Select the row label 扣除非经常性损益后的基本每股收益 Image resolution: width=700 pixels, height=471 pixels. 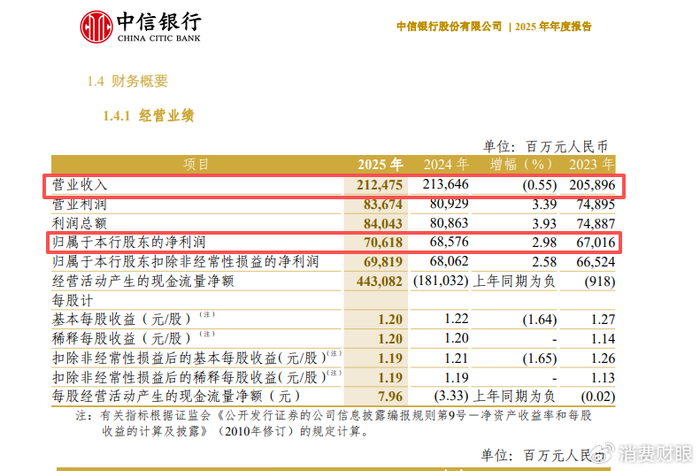point(189,358)
